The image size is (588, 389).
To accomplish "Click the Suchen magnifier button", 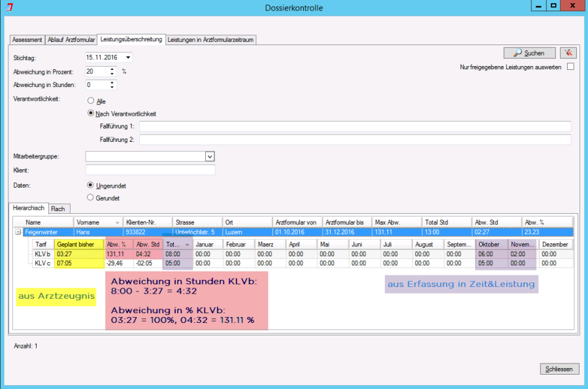I will tap(529, 53).
